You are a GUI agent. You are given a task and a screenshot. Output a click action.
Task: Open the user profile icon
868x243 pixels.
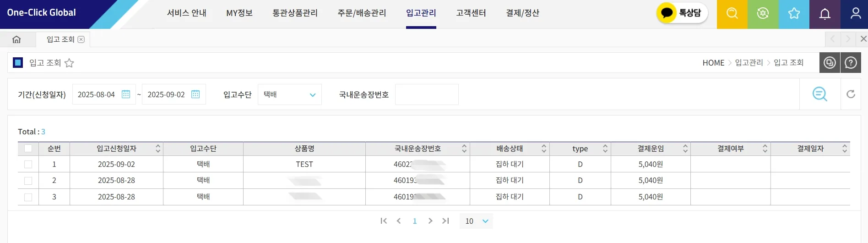click(x=855, y=13)
